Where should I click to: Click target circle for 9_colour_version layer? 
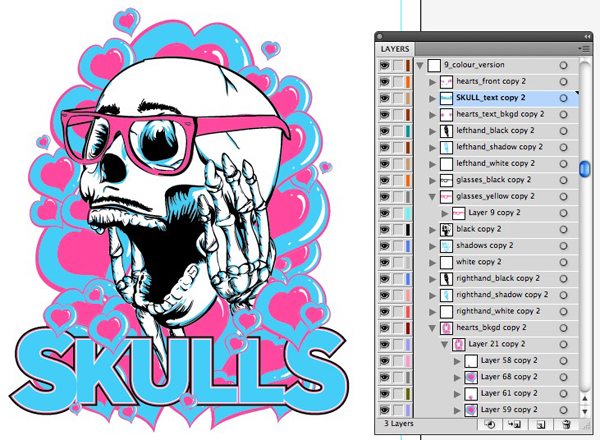563,65
